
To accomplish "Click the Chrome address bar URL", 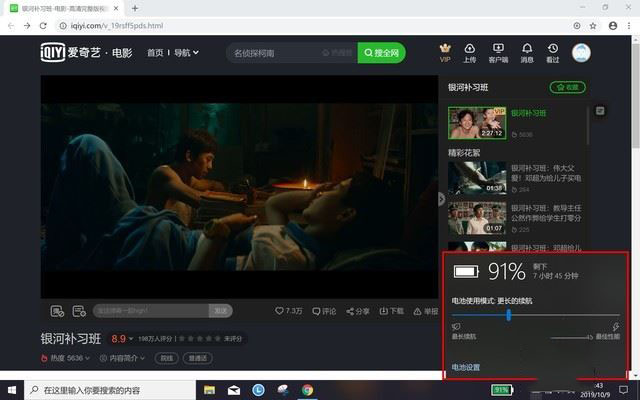I will tap(117, 26).
